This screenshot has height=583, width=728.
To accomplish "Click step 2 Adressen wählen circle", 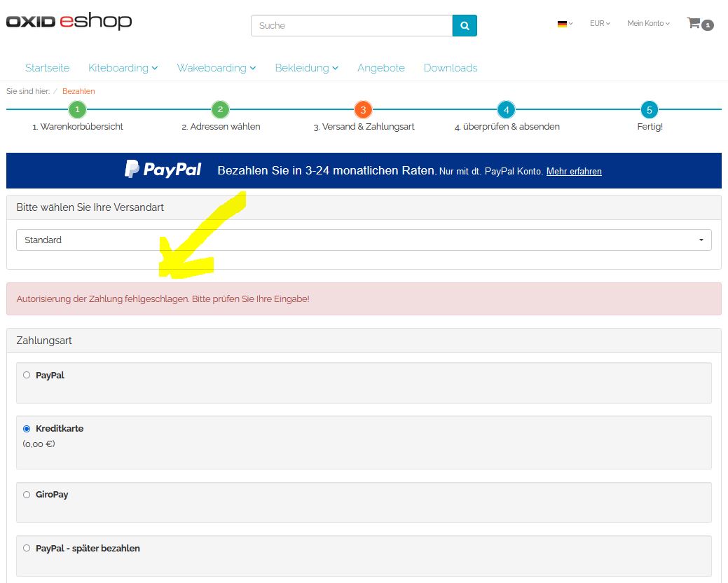I will point(220,109).
